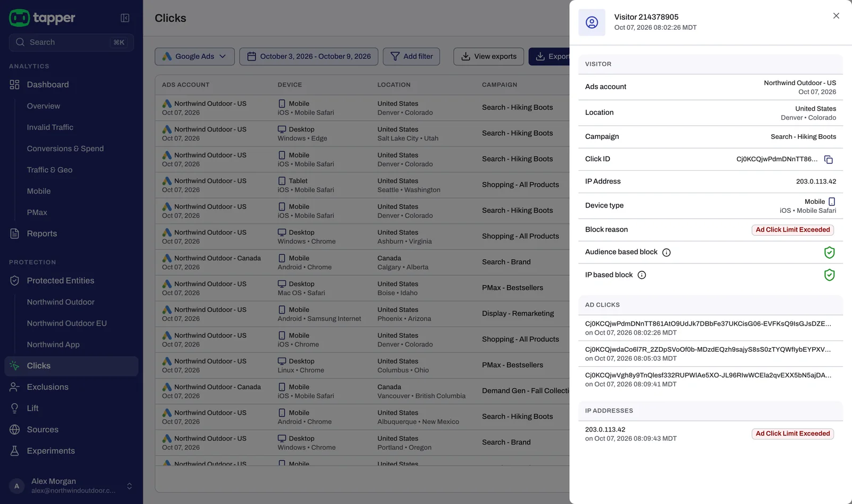Click the Block reason Ad Click Limit Exceeded badge

pyautogui.click(x=793, y=230)
